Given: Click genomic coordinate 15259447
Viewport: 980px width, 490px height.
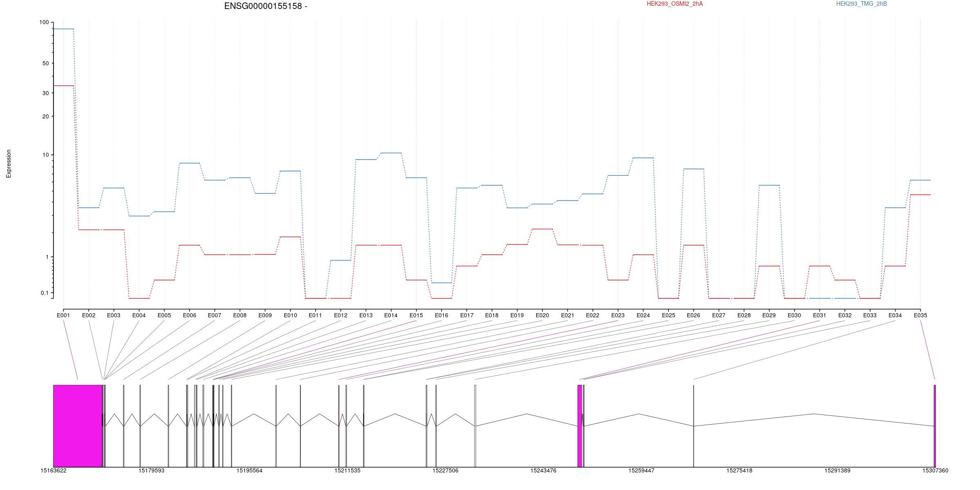Looking at the screenshot, I should coord(641,470).
